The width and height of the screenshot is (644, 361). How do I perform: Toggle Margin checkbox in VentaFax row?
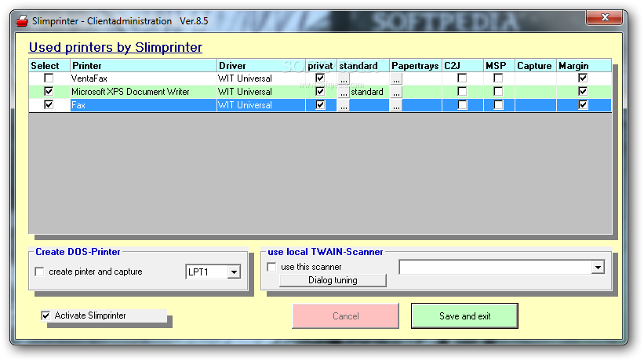[583, 78]
